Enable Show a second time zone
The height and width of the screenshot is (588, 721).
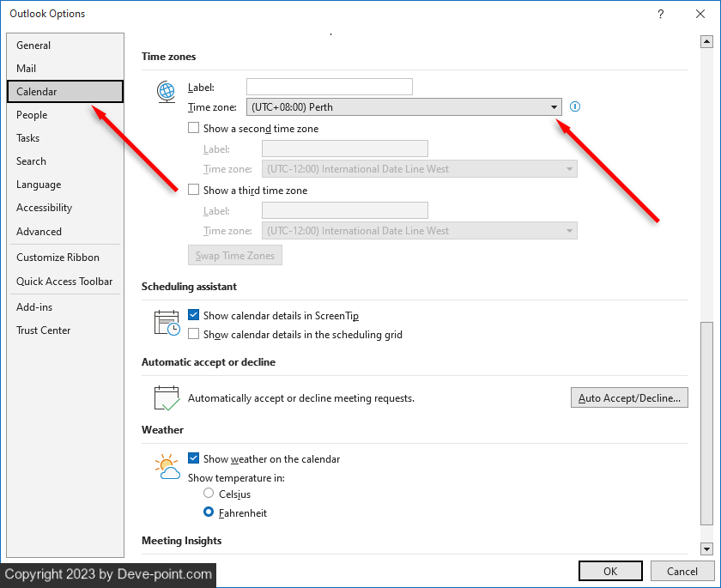tap(194, 129)
